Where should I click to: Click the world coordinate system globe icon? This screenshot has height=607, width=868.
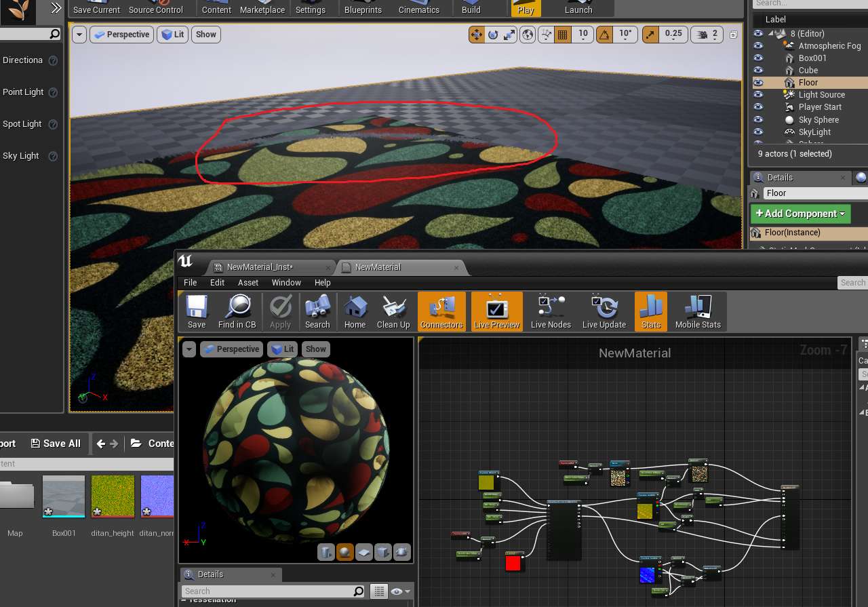[x=528, y=35]
